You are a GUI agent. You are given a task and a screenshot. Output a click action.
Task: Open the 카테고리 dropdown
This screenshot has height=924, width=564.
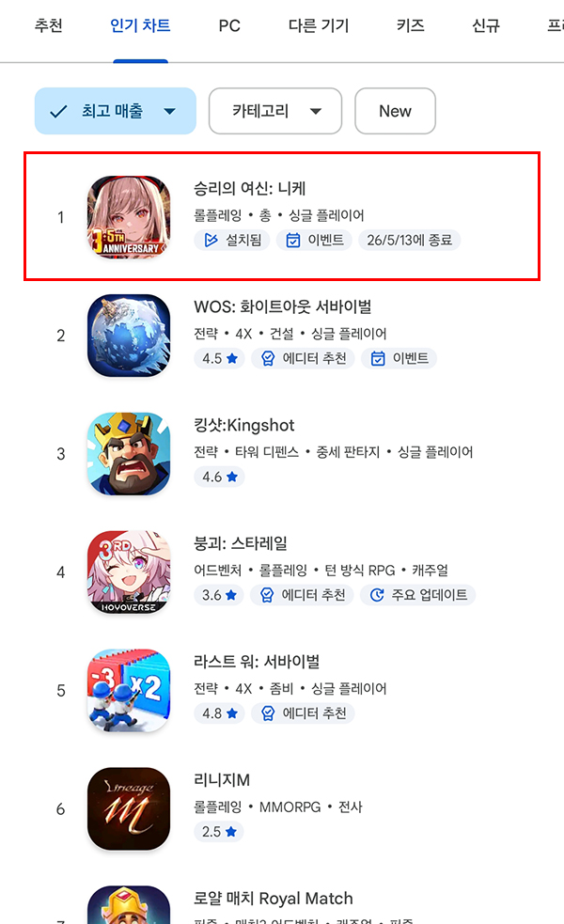(x=275, y=111)
